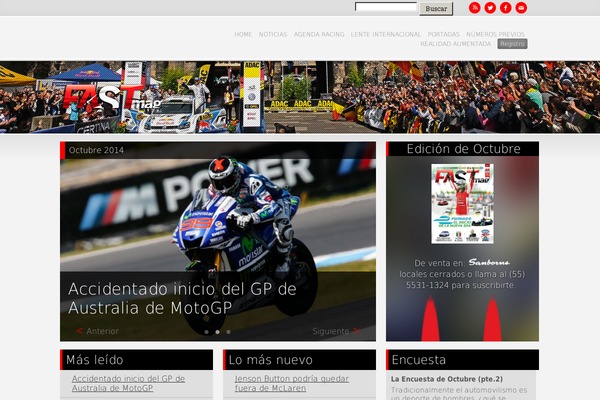This screenshot has width=600, height=400.
Task: Open the Twitter icon in header
Action: 490,8
